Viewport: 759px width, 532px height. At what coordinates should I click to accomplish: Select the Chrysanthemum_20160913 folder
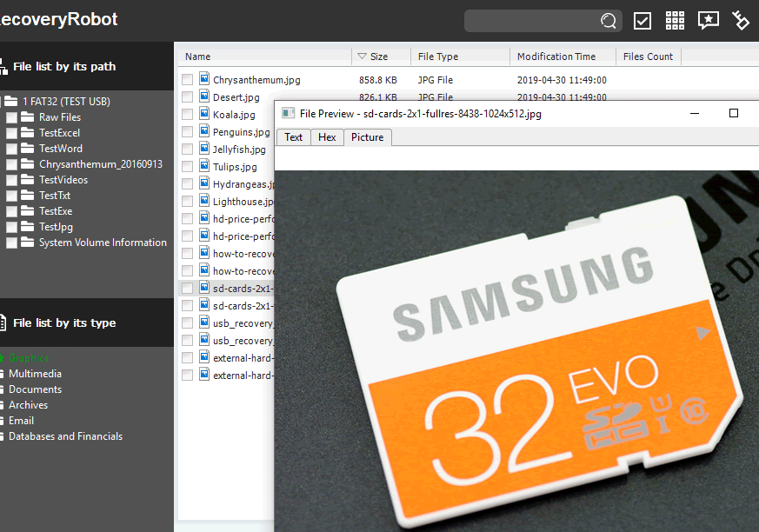tap(101, 164)
